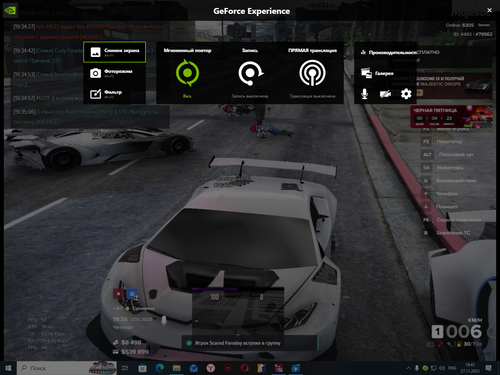Launch Microsoft Edge from the taskbar
This screenshot has height=375, width=500.
[x=160, y=368]
